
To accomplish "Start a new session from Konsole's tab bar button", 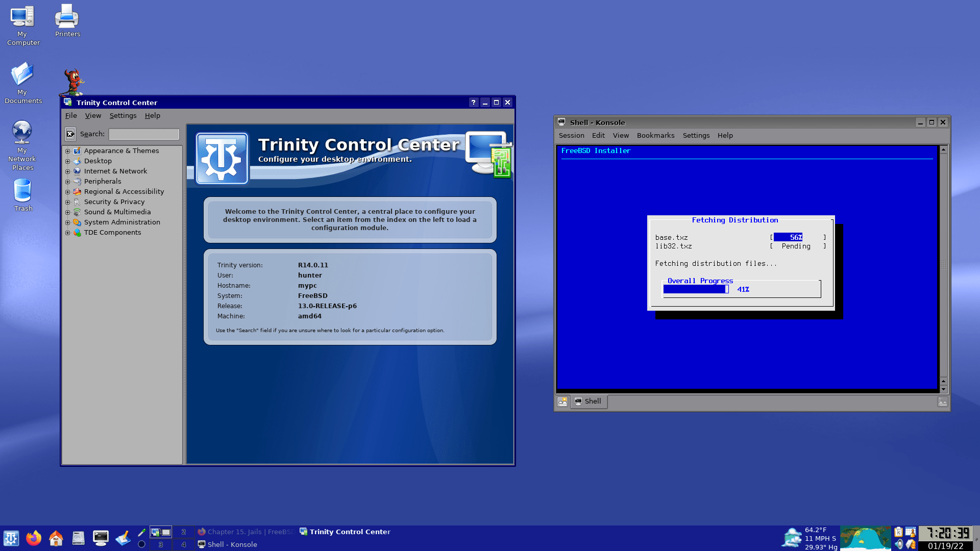I will (x=562, y=402).
